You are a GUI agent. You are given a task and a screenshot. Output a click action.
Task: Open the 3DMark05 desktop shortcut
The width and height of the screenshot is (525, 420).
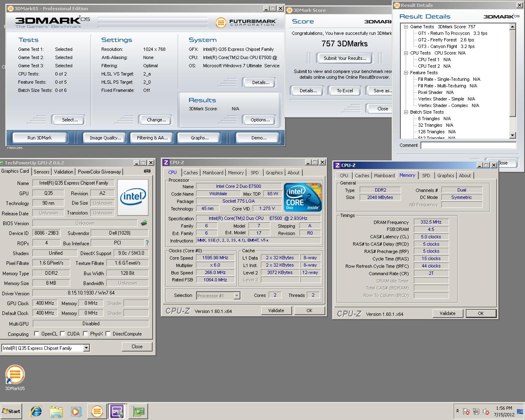click(x=15, y=377)
